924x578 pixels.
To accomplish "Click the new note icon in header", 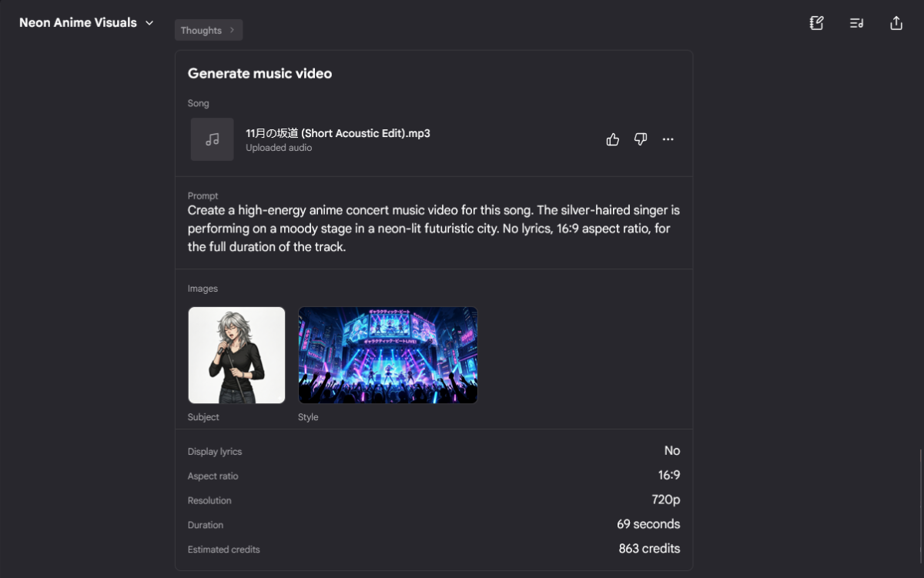I will 817,23.
